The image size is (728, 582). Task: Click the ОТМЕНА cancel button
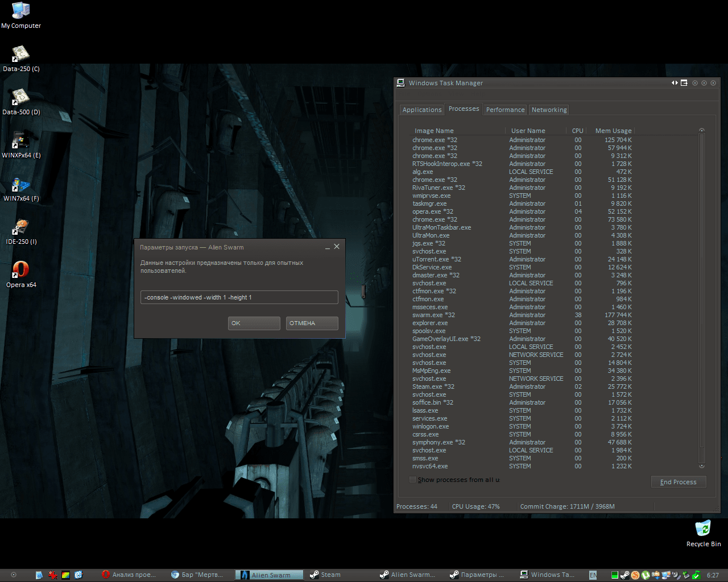(312, 323)
